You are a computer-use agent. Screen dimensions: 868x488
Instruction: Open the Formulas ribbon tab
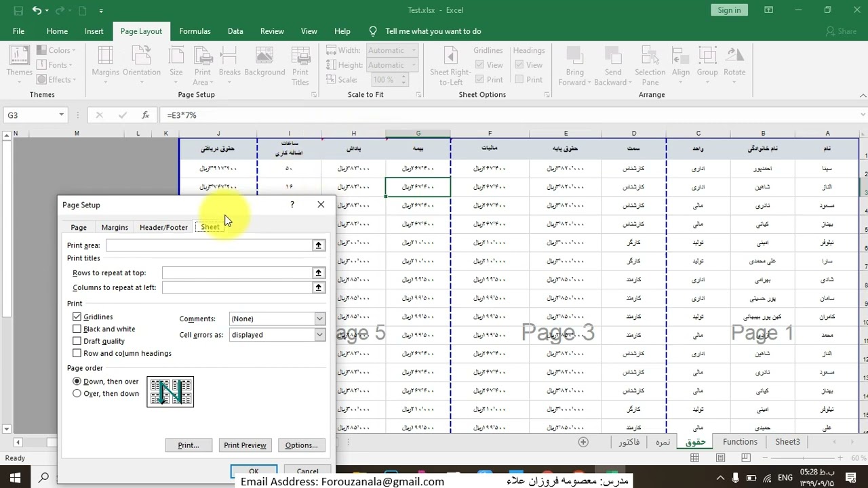[x=195, y=31]
